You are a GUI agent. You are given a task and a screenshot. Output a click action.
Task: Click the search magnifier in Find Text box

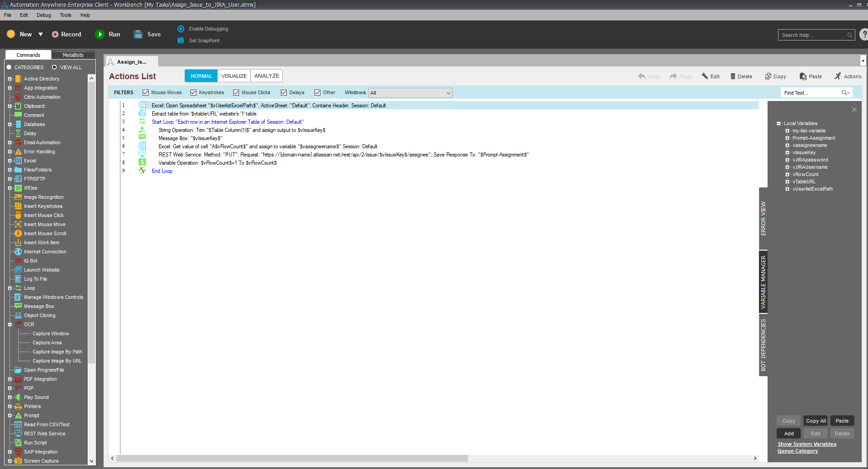[845, 93]
